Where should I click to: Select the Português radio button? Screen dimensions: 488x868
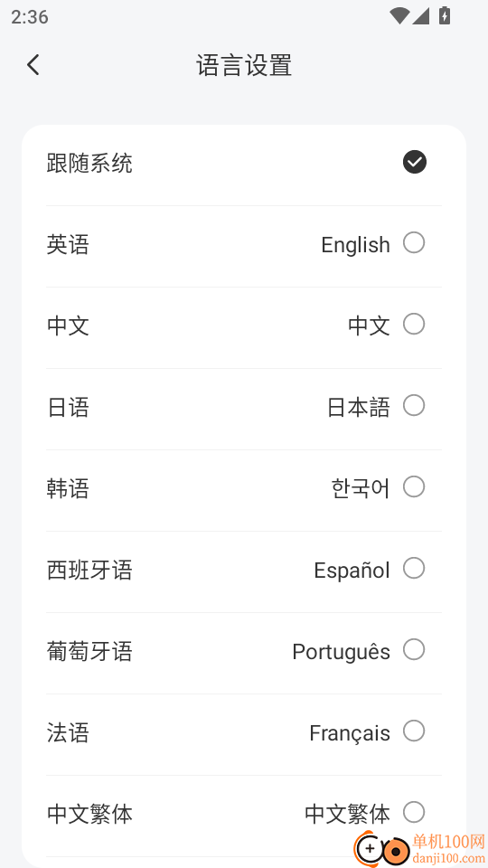(414, 650)
